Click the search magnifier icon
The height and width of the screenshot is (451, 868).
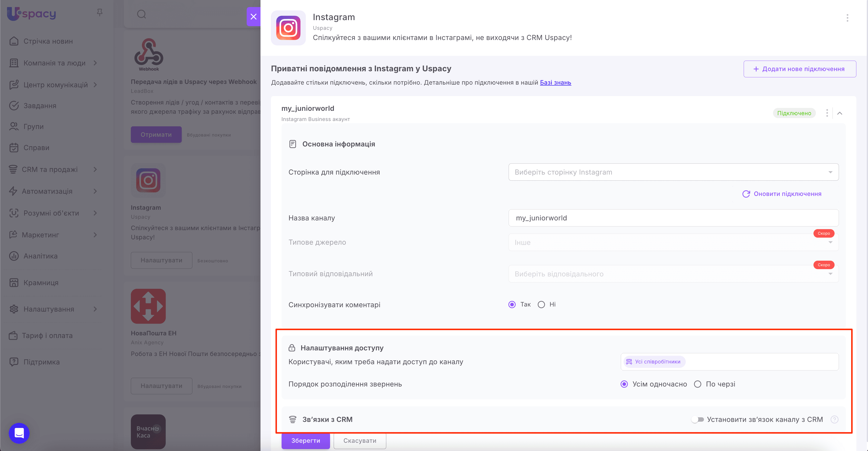[142, 14]
